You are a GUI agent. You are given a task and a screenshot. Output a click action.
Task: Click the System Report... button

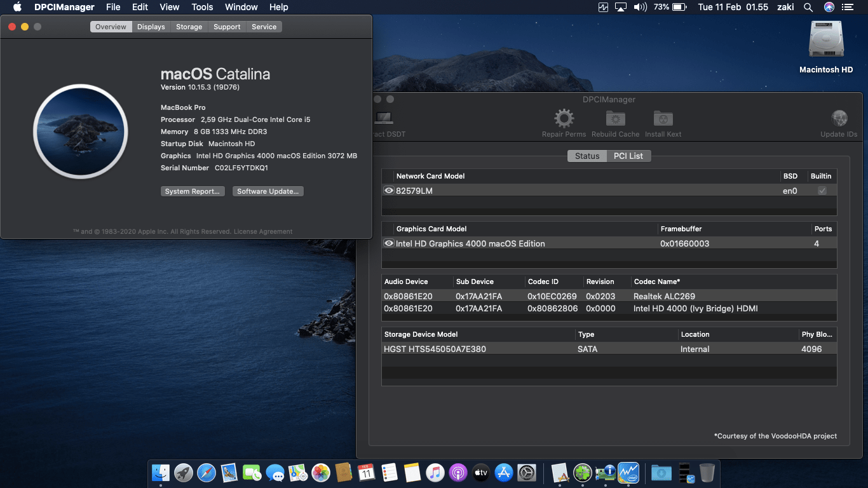[193, 191]
